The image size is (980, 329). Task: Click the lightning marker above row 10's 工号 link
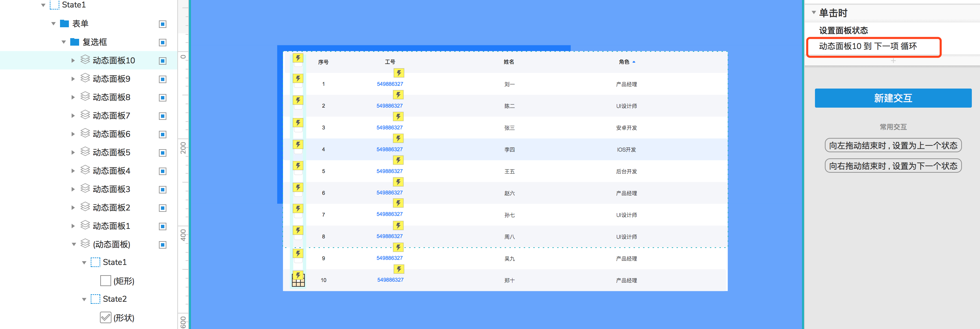[398, 269]
